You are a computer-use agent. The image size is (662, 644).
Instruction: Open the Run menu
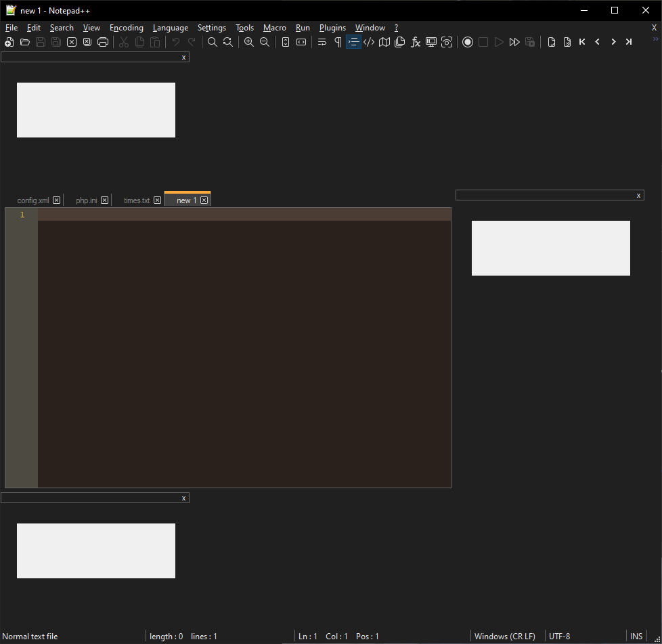tap(303, 28)
